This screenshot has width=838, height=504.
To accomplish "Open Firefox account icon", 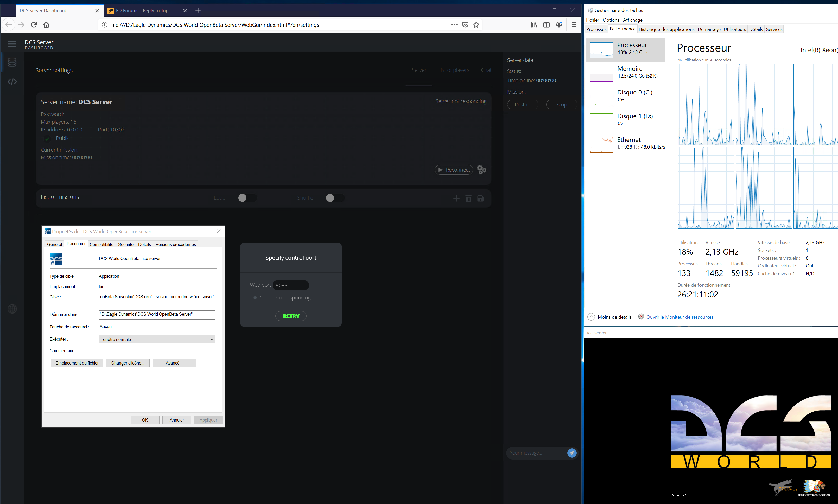I will tap(559, 25).
